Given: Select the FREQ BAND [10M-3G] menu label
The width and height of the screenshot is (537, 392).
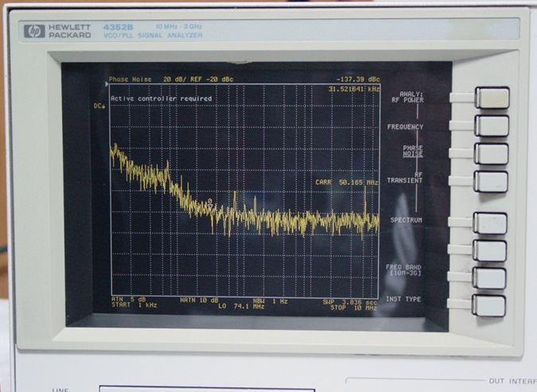Looking at the screenshot, I should coord(404,270).
